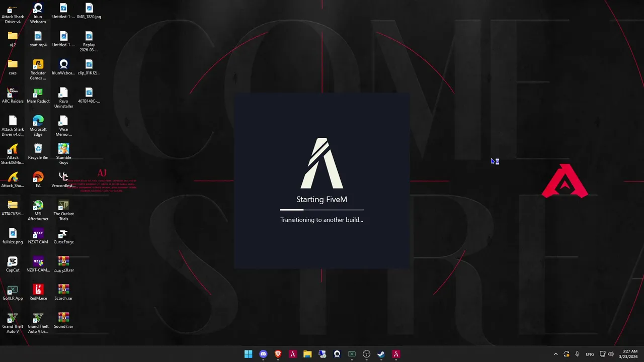Open GoXLR app from the taskbar

(x=352, y=354)
